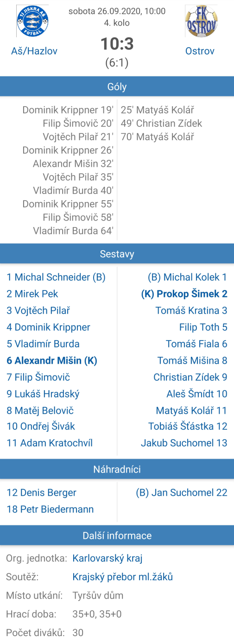Open captain Prokop Šimek profile

coord(184,294)
